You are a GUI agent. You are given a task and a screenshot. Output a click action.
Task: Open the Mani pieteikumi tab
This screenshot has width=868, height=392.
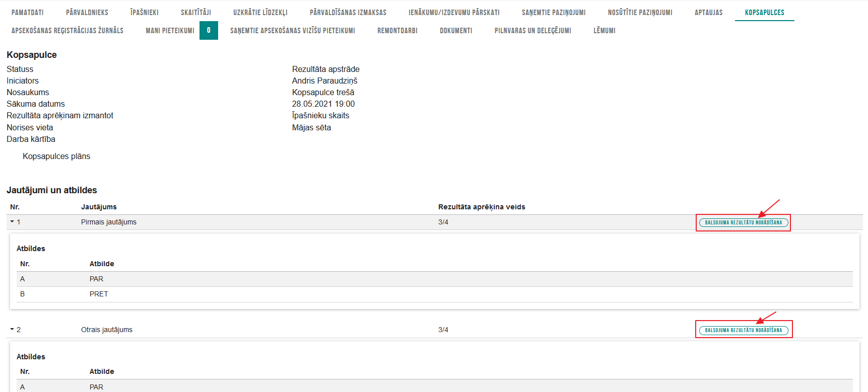coord(170,31)
